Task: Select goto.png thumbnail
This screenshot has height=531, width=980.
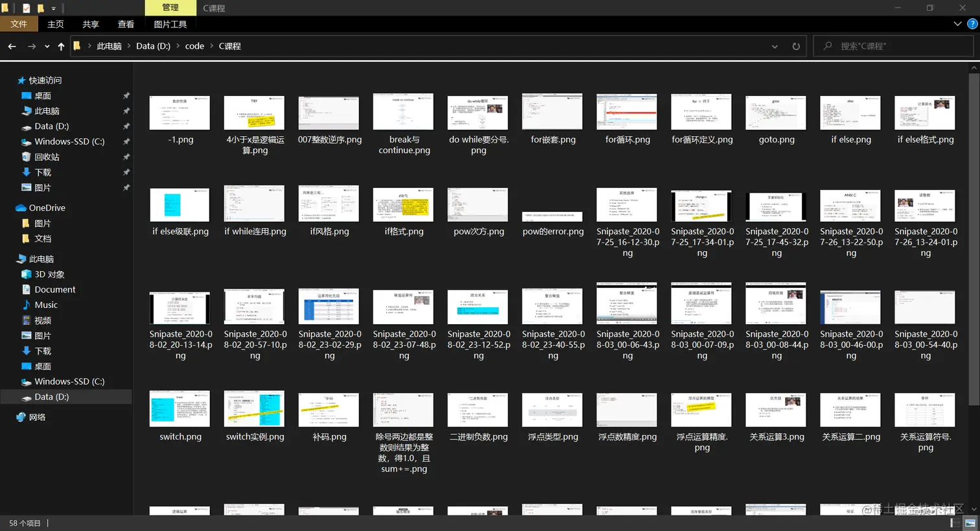Action: pos(776,113)
